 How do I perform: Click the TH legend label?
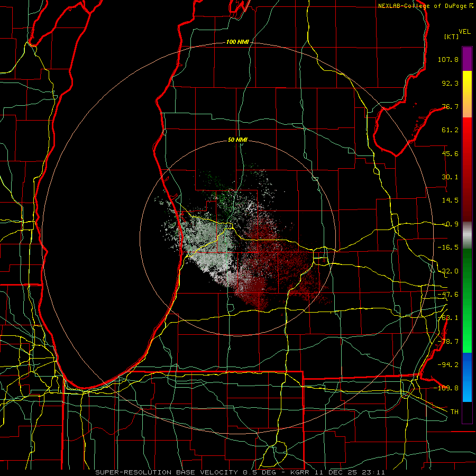[454, 411]
